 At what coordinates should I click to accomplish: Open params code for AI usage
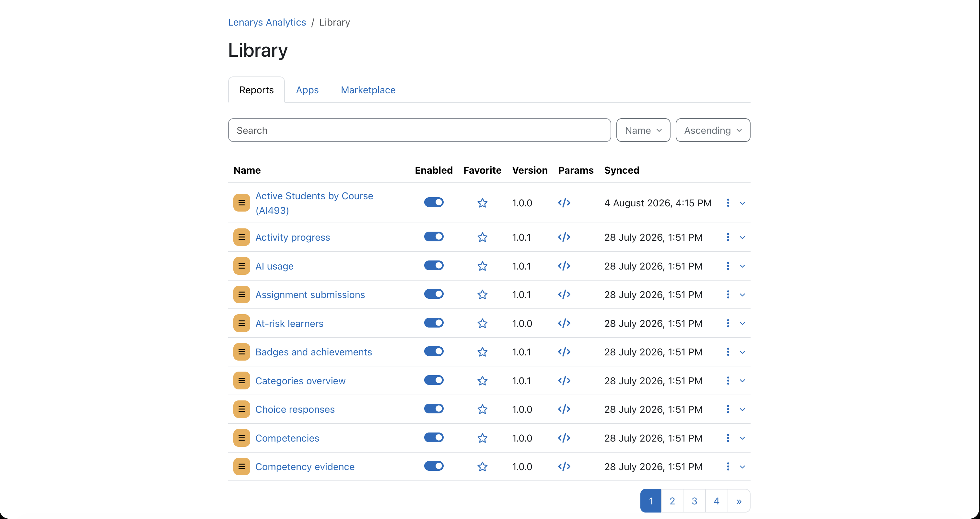point(564,266)
